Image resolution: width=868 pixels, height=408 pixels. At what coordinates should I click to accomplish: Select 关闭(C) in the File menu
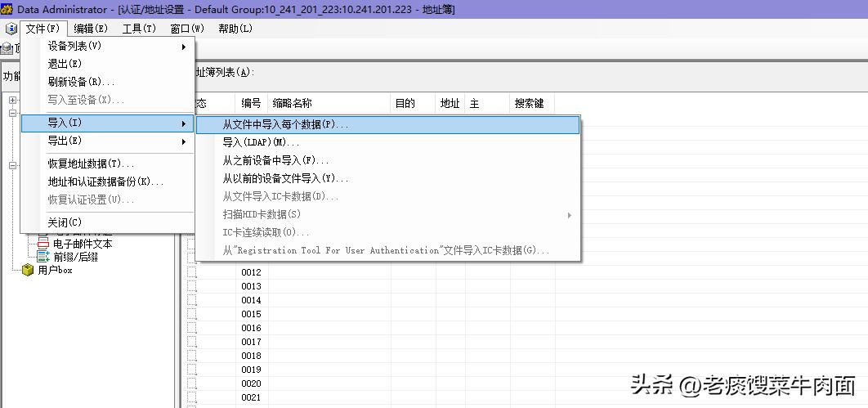pos(107,222)
